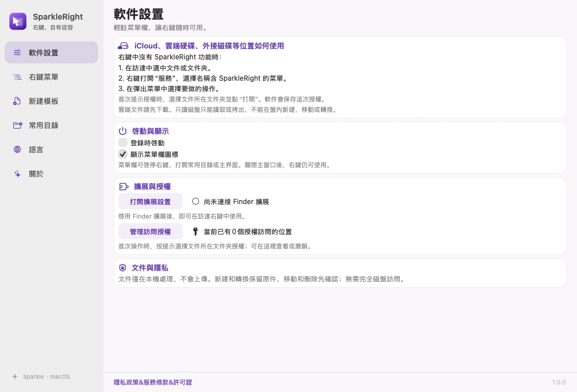This screenshot has height=392, width=577.
Task: Click step 1 在訪達中選中文件或文件夾 text
Action: [x=165, y=67]
